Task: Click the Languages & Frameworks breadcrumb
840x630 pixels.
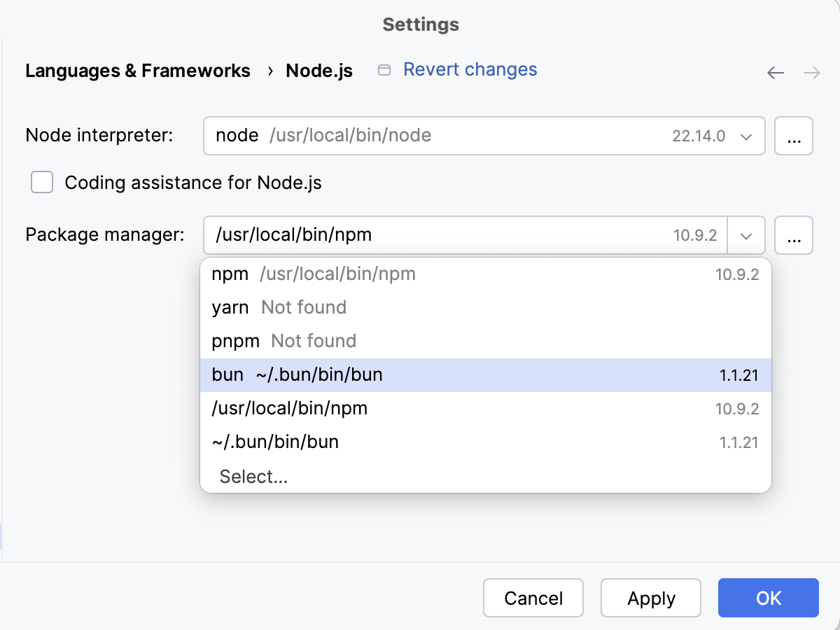Action: point(137,71)
